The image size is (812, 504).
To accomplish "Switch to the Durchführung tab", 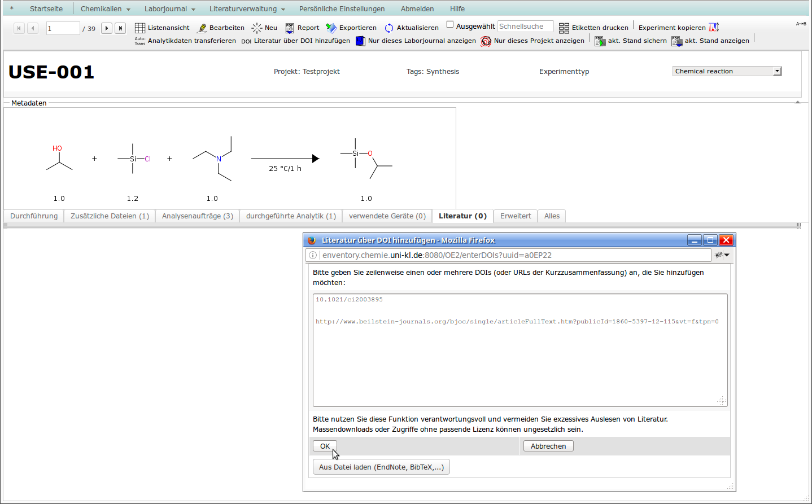I will click(34, 216).
